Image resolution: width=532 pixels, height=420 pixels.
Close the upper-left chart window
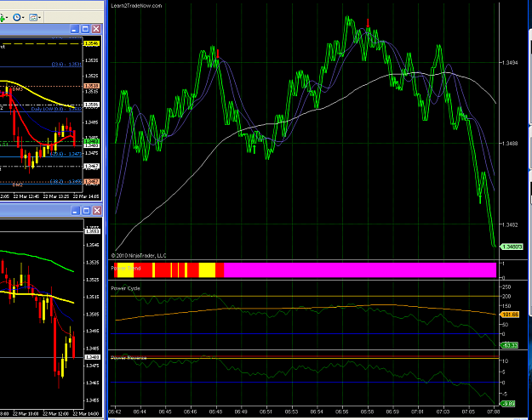coord(96,29)
